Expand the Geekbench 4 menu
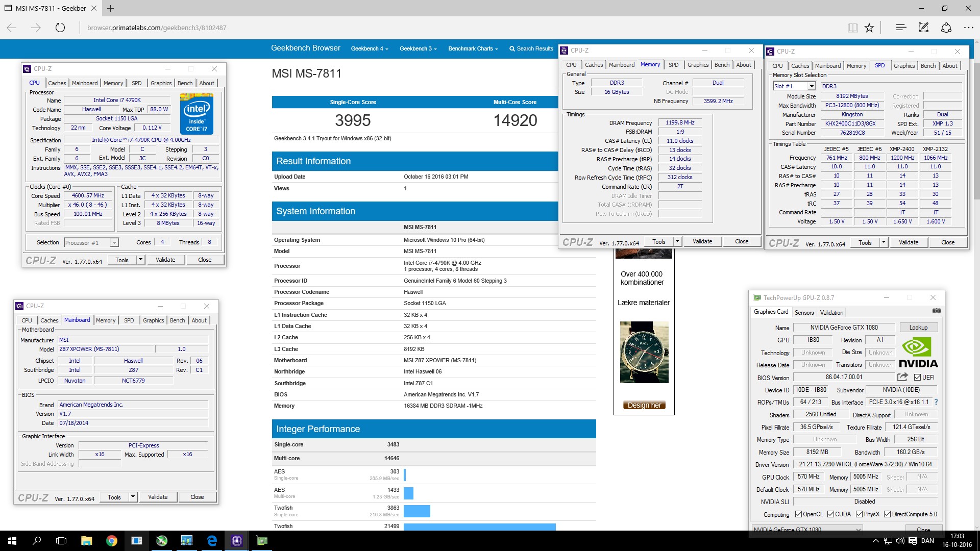This screenshot has width=980, height=551. 370,48
